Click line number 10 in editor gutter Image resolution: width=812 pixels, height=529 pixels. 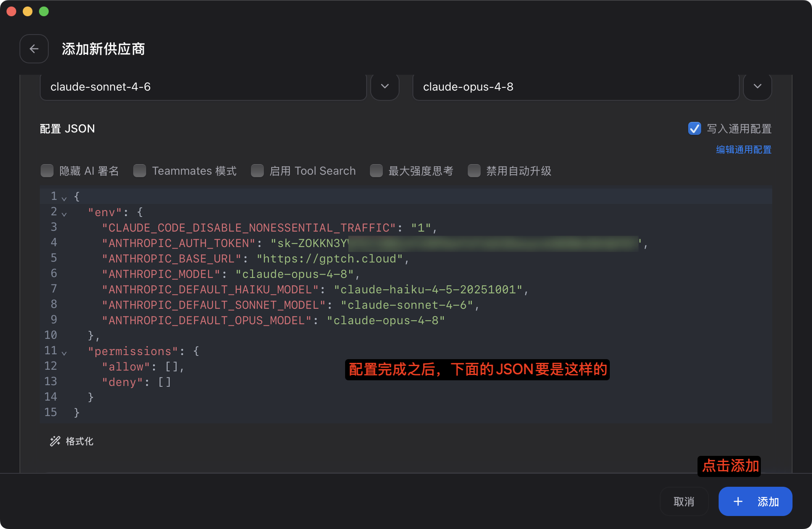coord(51,335)
